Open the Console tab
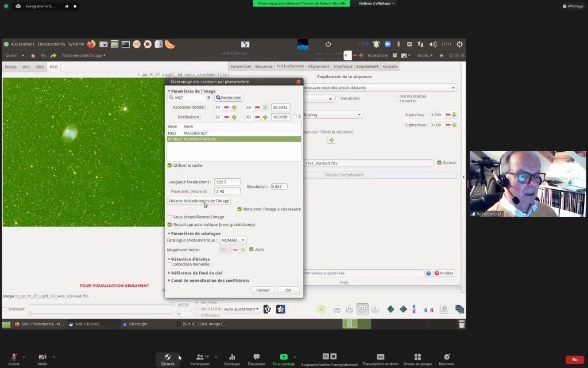The height and width of the screenshot is (368, 588). (390, 67)
